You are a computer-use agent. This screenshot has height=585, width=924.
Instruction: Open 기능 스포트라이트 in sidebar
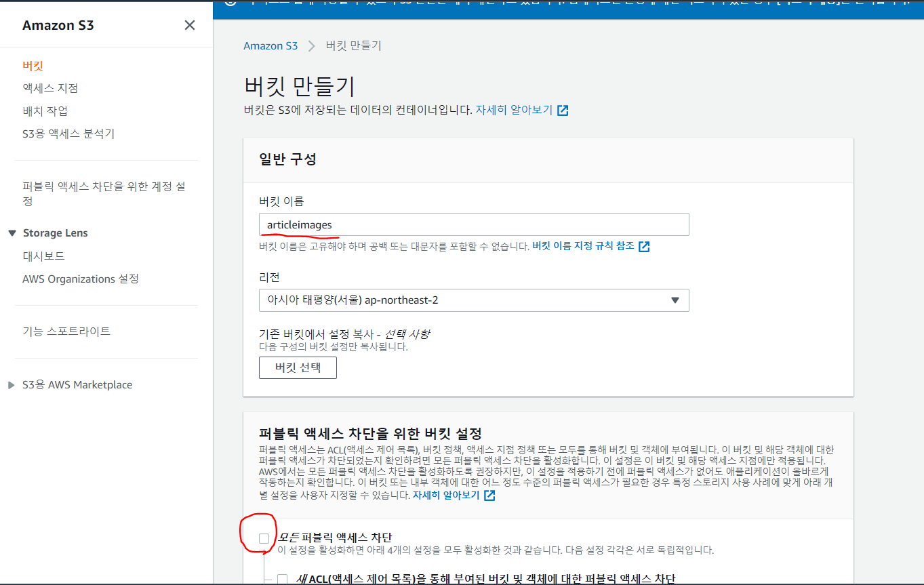click(66, 331)
